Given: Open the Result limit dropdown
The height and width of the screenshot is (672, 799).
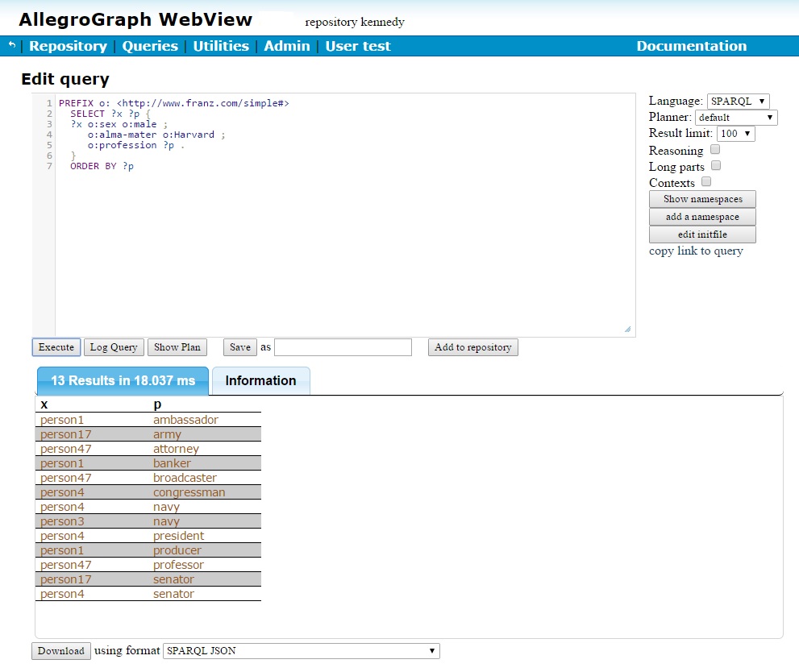Looking at the screenshot, I should [x=735, y=134].
